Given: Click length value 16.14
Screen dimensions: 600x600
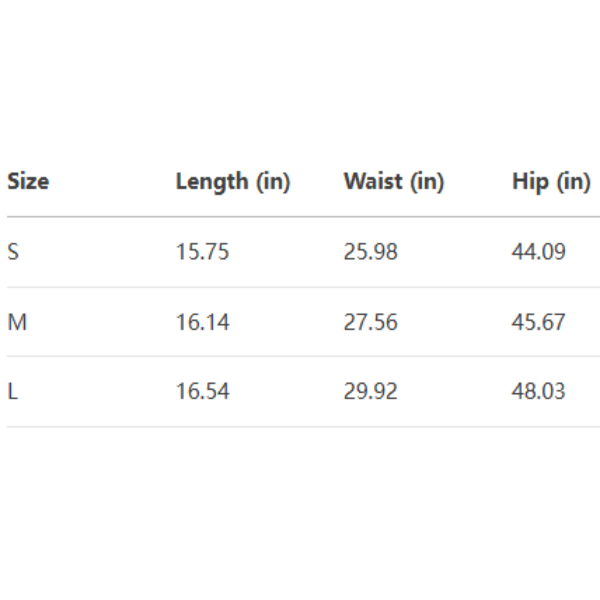Looking at the screenshot, I should pyautogui.click(x=202, y=322).
